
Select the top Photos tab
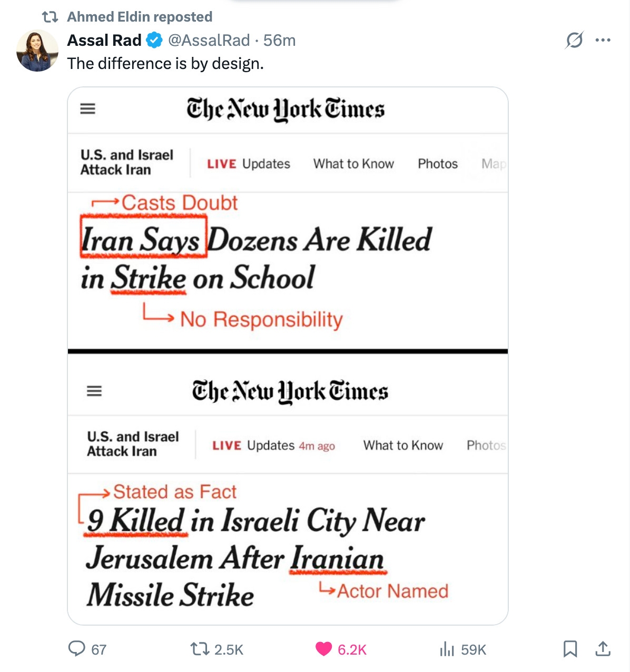click(438, 164)
